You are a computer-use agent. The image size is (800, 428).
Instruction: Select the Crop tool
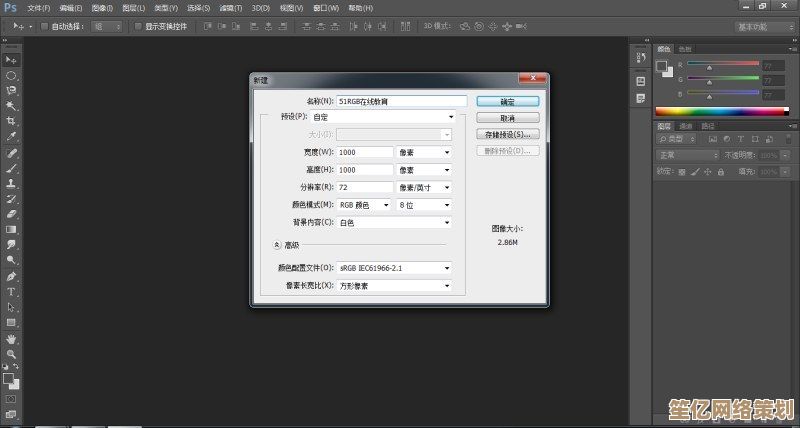[11, 120]
